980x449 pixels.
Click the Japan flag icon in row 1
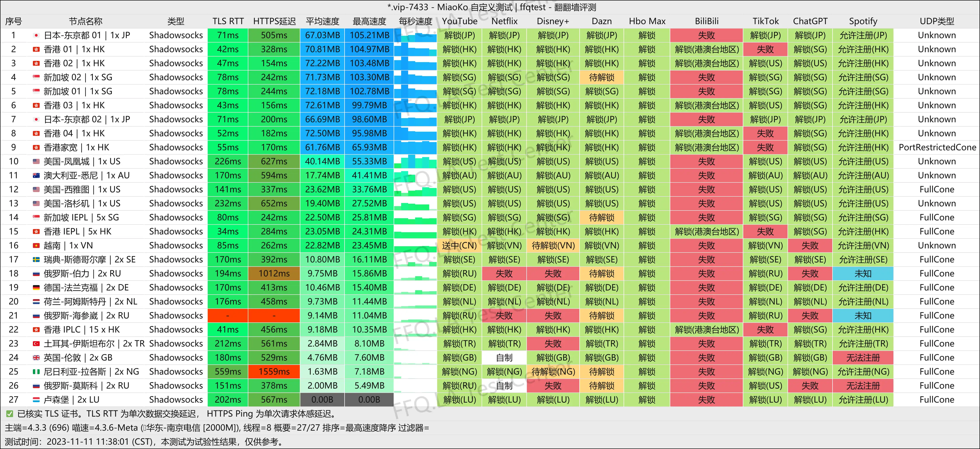pos(36,35)
